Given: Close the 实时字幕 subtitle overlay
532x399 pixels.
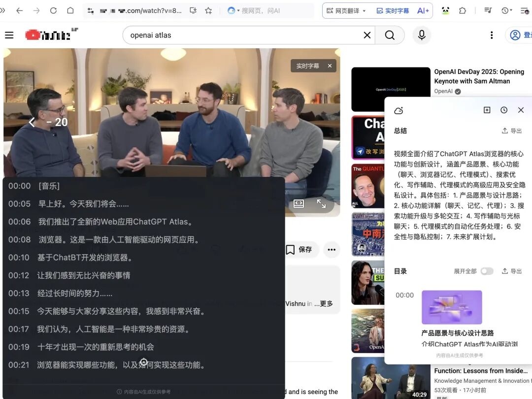Looking at the screenshot, I should (x=329, y=66).
